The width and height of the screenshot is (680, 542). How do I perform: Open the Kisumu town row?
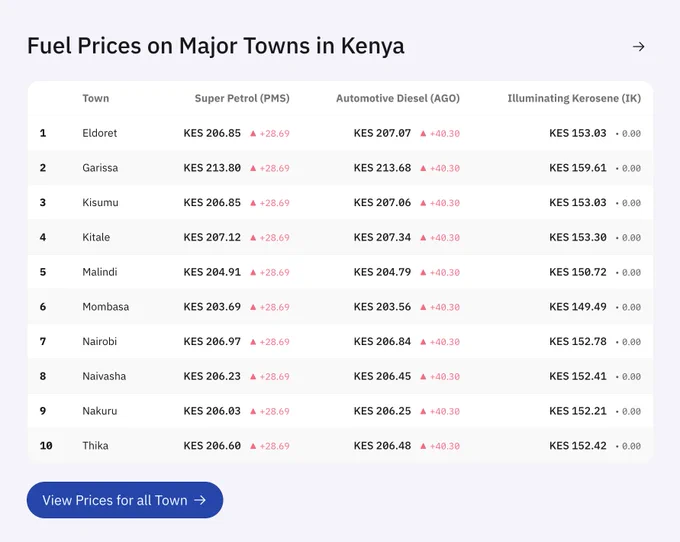340,202
